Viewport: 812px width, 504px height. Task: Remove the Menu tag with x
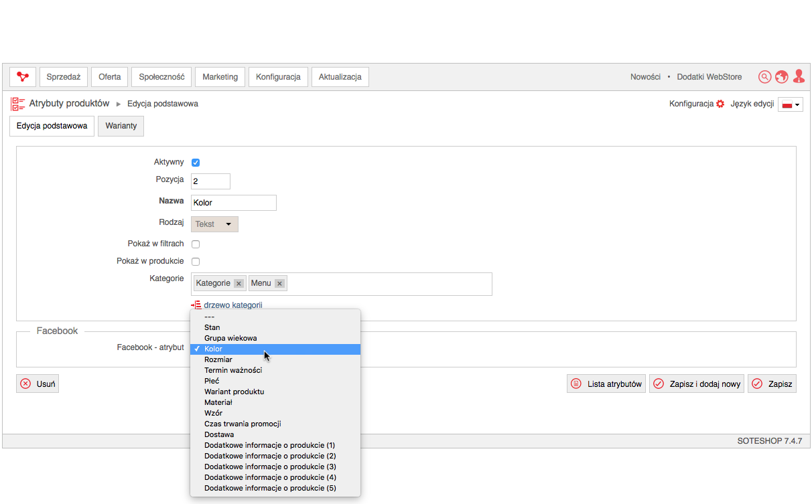[x=279, y=284]
